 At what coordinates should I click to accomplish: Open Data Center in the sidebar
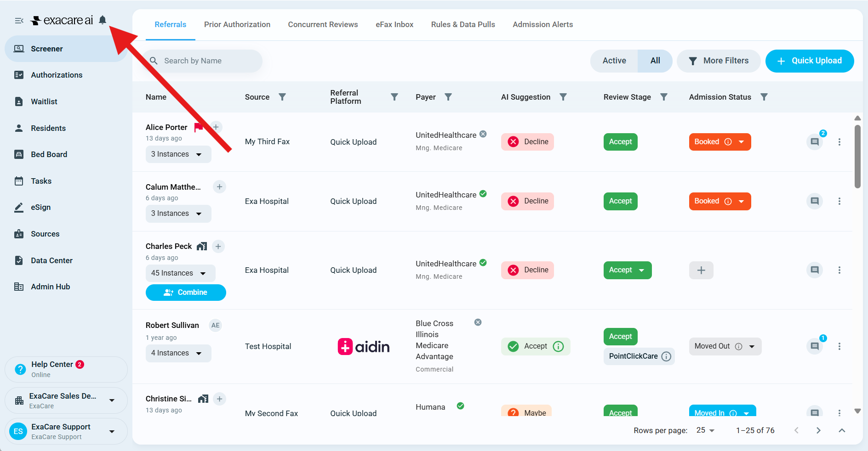tap(66, 260)
